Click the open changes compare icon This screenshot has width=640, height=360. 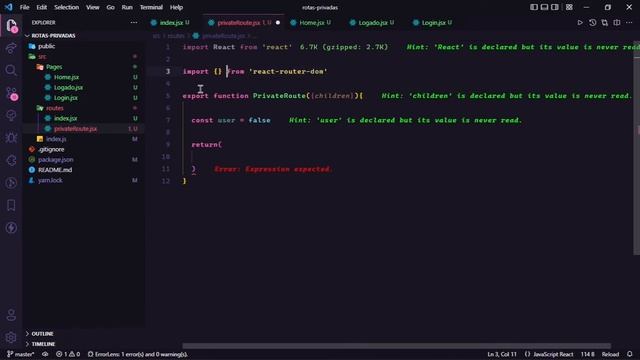click(604, 22)
